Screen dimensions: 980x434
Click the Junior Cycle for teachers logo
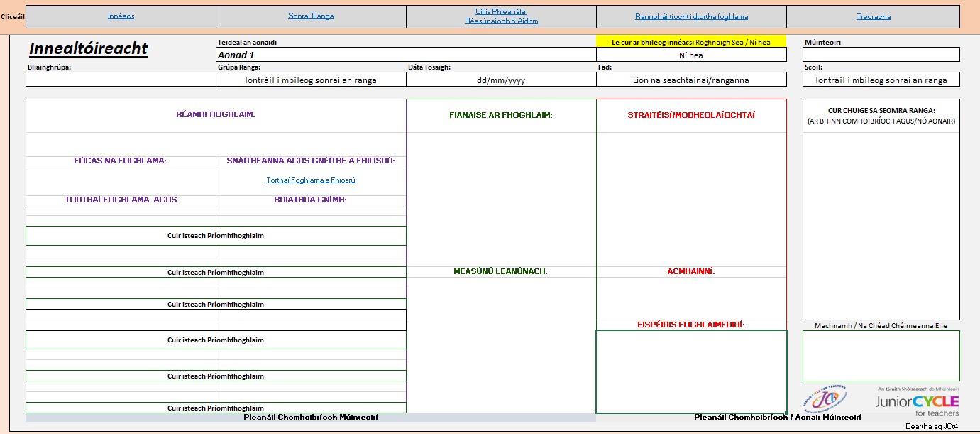point(917,401)
